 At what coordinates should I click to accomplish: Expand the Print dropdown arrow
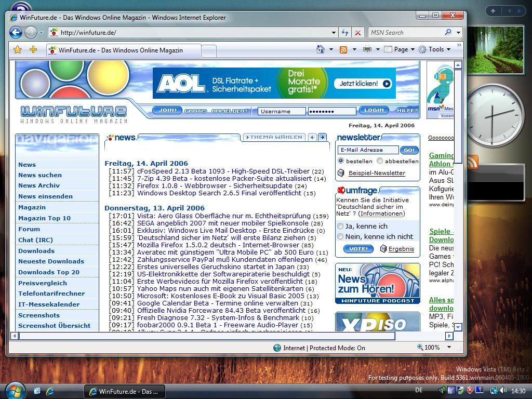[378, 49]
